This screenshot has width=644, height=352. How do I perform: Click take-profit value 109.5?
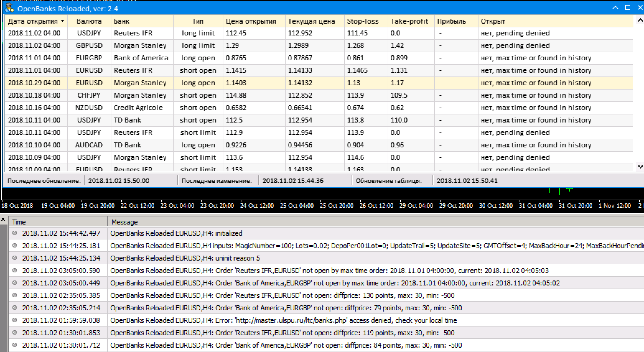tap(411, 95)
